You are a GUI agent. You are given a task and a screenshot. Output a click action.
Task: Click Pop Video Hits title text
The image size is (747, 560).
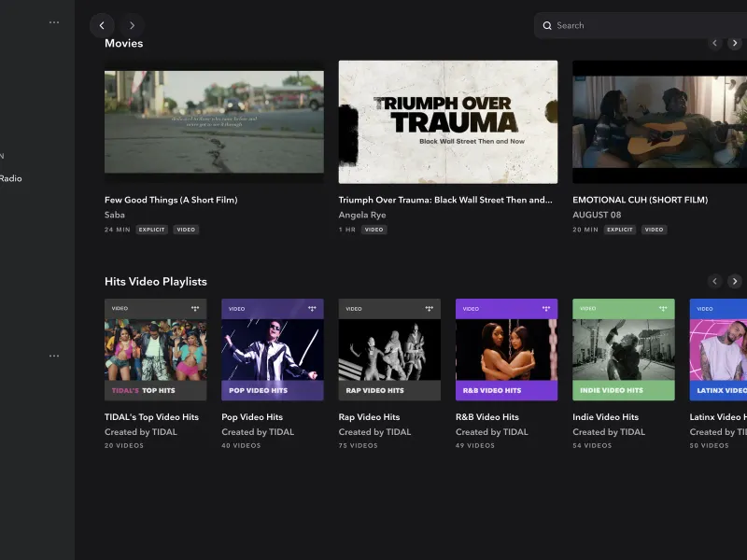(252, 417)
